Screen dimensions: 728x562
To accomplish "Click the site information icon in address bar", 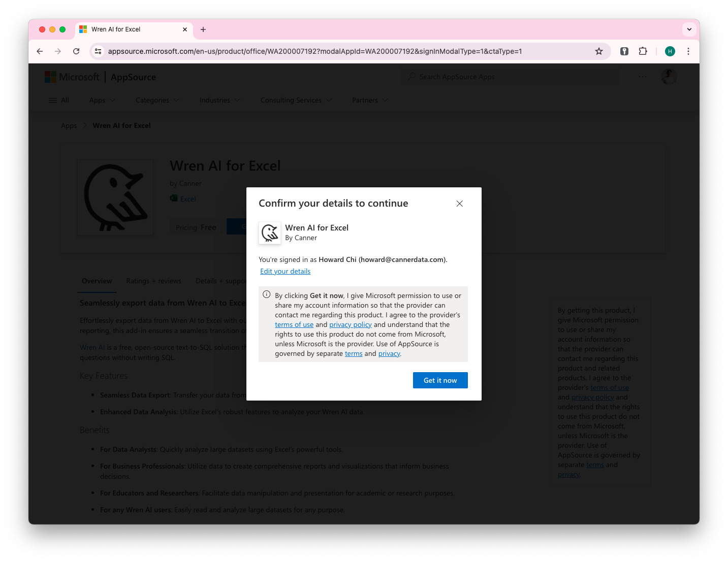I will coord(99,51).
